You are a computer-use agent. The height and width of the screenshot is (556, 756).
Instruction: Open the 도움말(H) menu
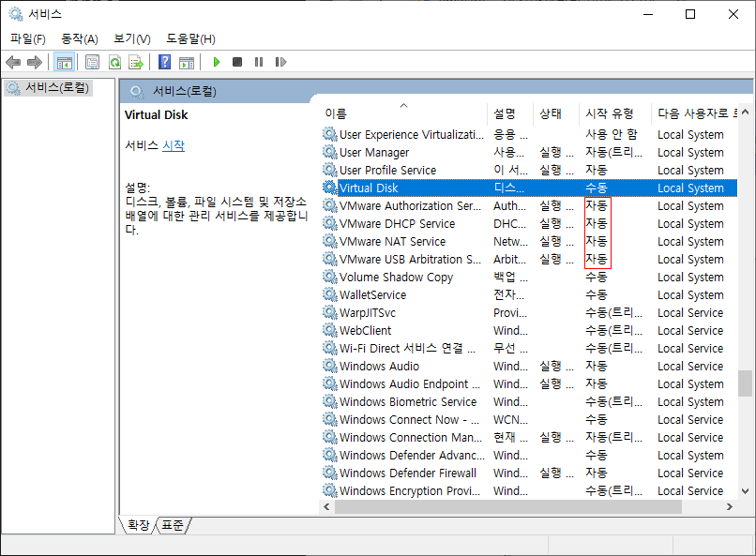191,38
